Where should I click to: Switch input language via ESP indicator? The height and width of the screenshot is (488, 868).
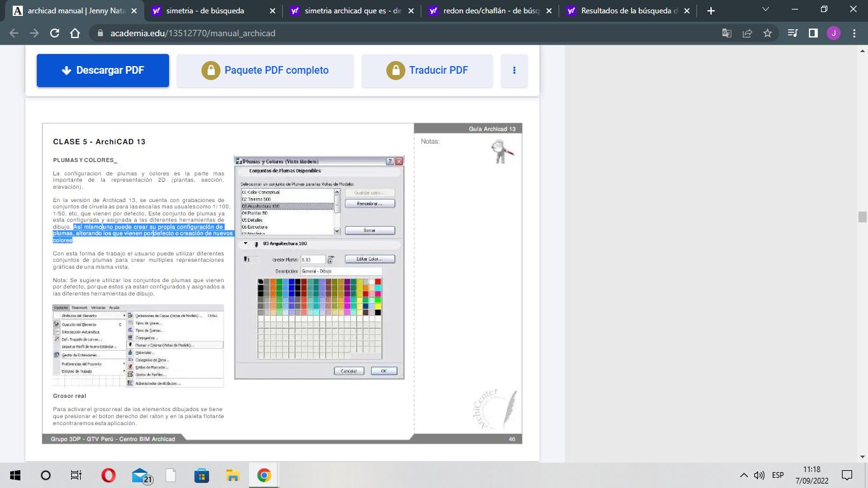[x=778, y=475]
